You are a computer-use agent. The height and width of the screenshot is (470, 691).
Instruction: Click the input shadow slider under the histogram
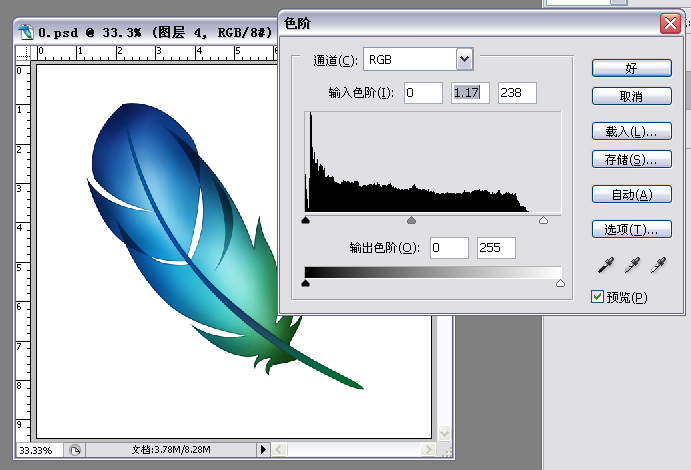(305, 220)
